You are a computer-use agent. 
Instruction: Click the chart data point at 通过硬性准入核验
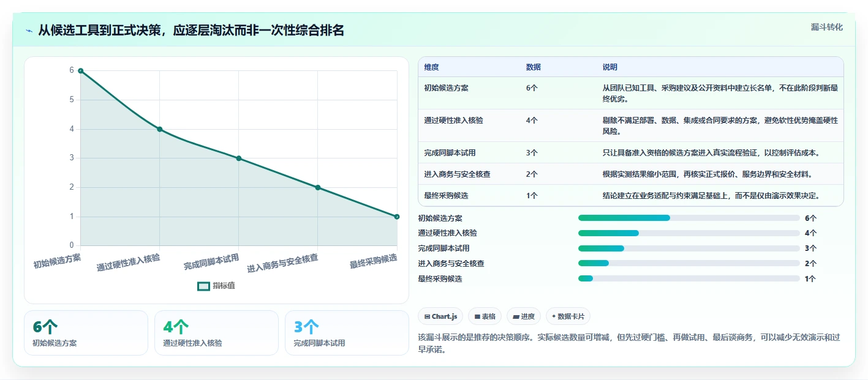[159, 129]
